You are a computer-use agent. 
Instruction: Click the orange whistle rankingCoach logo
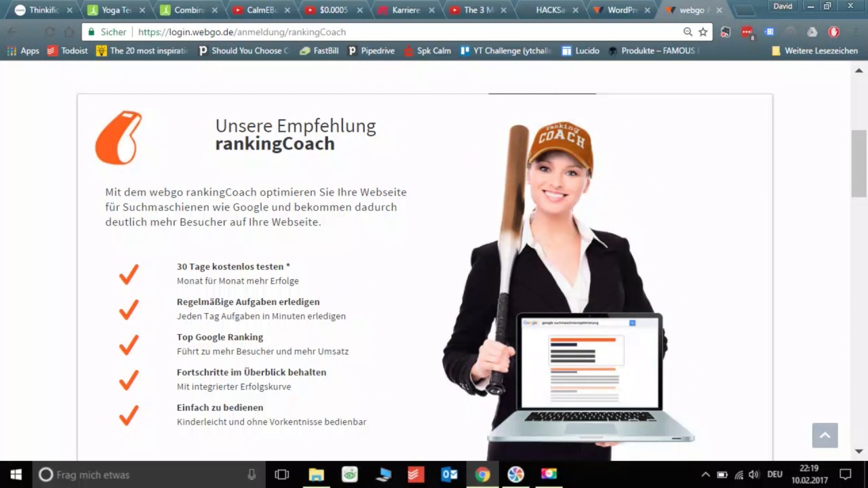tap(119, 138)
